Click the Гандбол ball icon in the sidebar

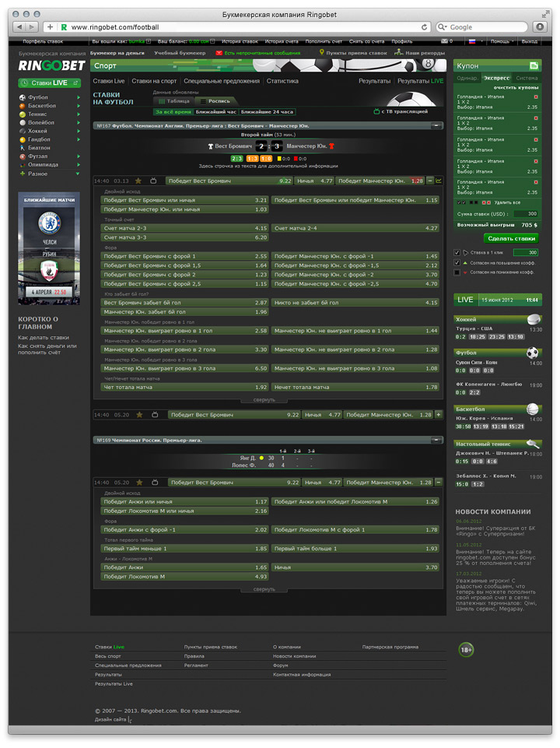pyautogui.click(x=22, y=140)
